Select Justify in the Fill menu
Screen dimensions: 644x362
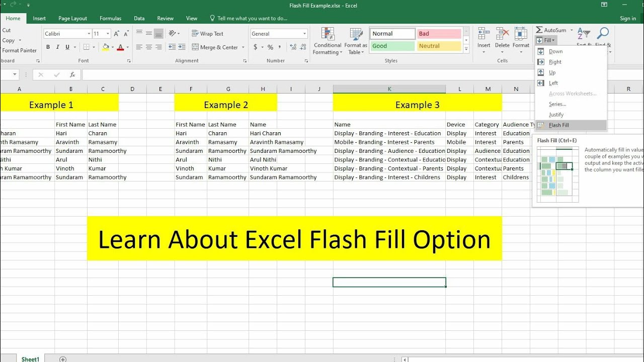[571, 115]
